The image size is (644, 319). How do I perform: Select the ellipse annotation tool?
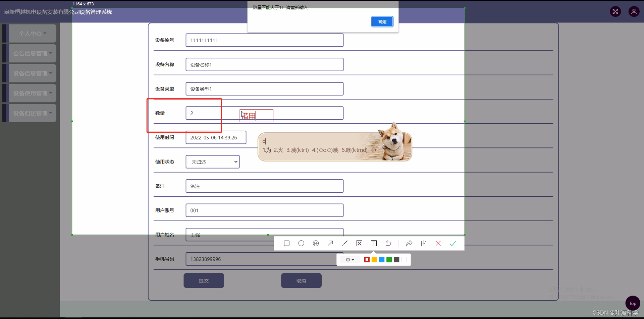(301, 243)
